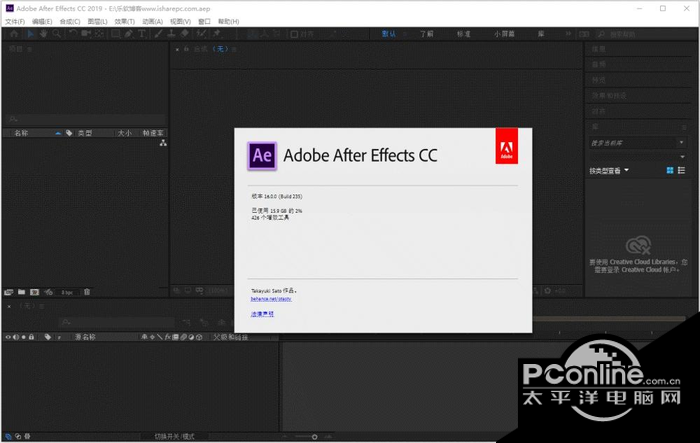Toggle the solo column in timeline

pos(24,337)
